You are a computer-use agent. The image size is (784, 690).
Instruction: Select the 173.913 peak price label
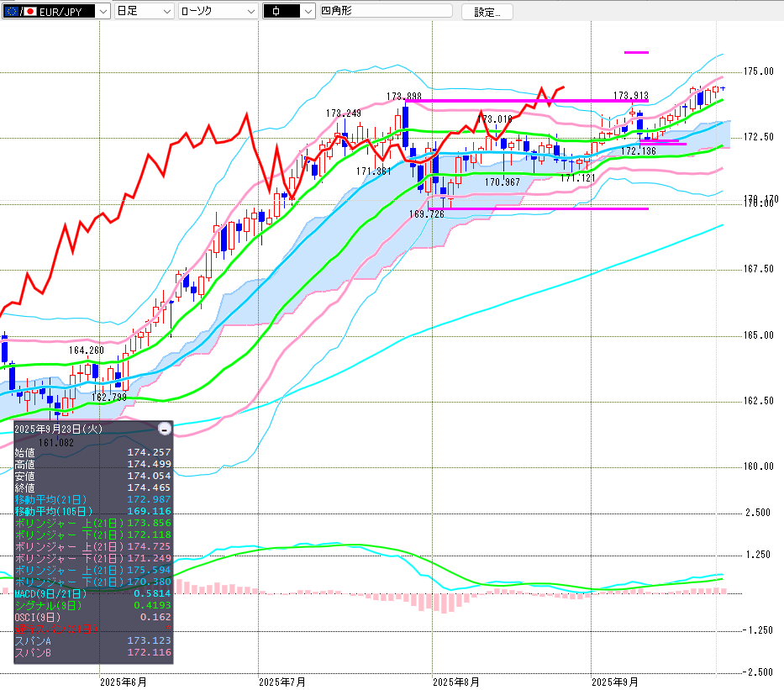[x=630, y=96]
